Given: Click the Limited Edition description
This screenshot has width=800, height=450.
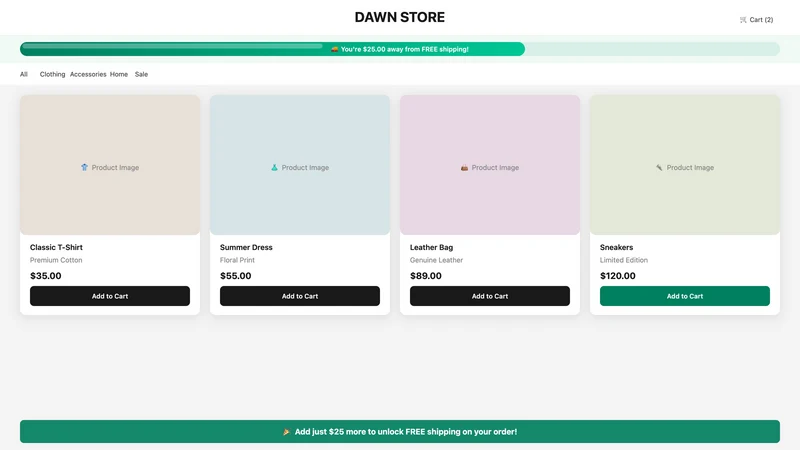Looking at the screenshot, I should [623, 260].
